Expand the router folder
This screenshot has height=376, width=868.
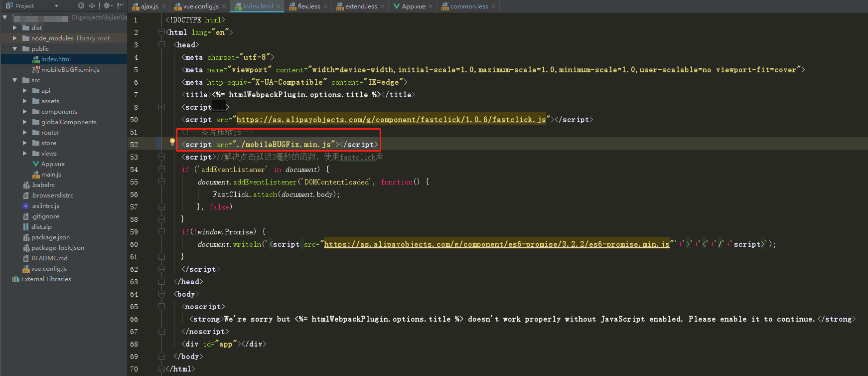[x=25, y=133]
